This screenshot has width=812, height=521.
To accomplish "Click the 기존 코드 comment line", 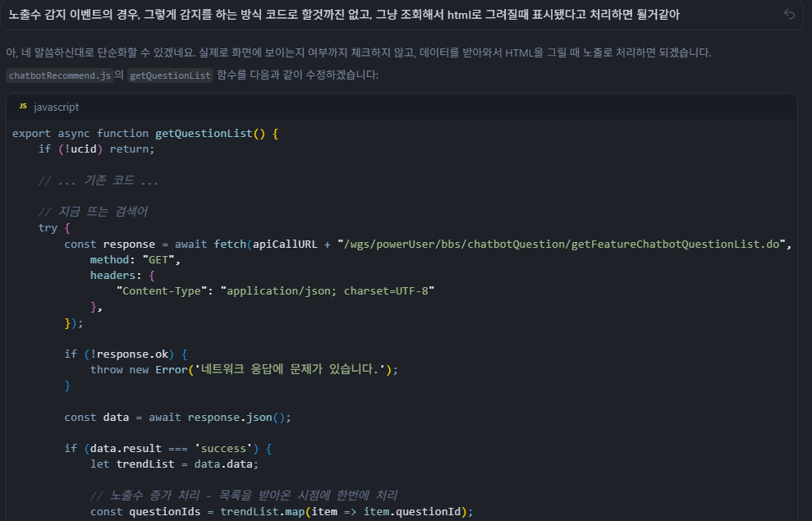I will [99, 181].
